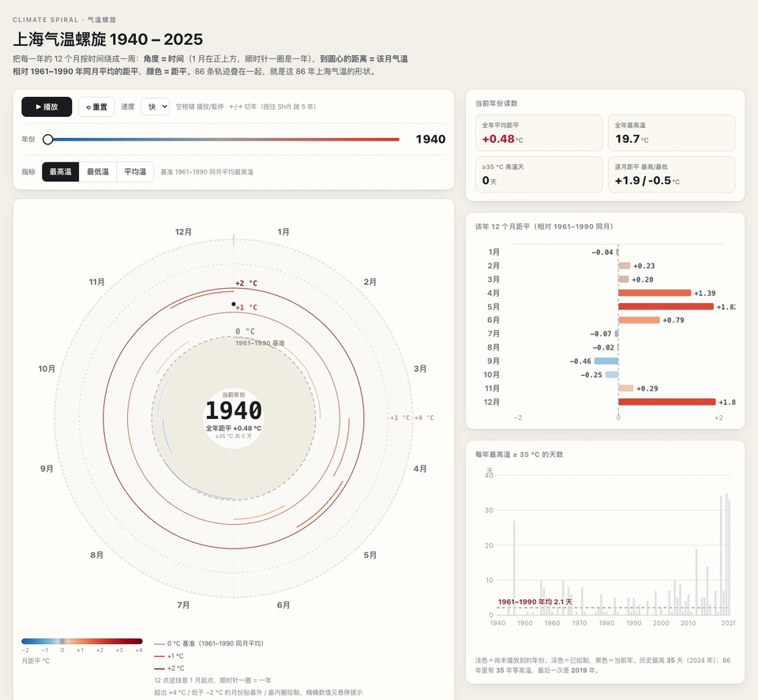The image size is (758, 700).
Task: Click the 逐月距平 最高/最低 card
Action: click(x=671, y=174)
